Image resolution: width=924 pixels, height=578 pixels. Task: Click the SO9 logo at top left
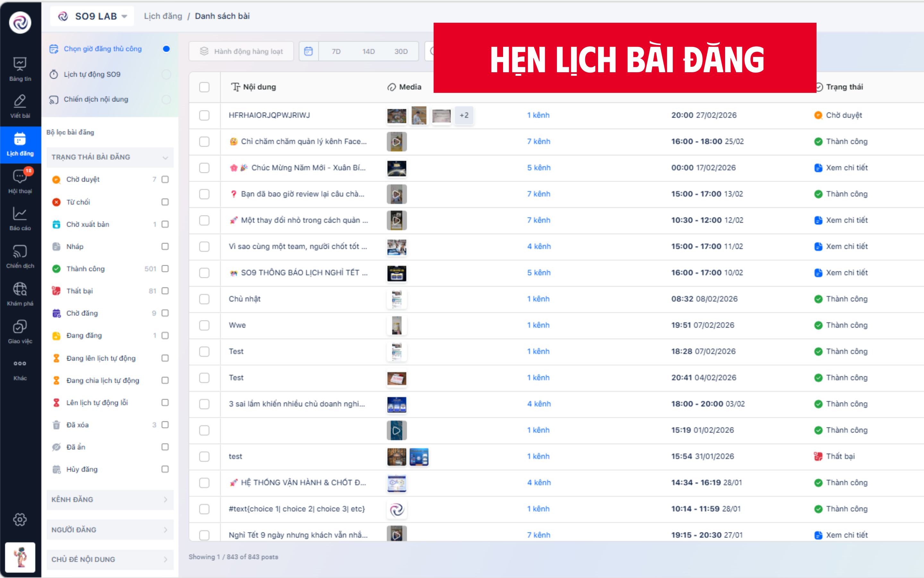click(20, 22)
